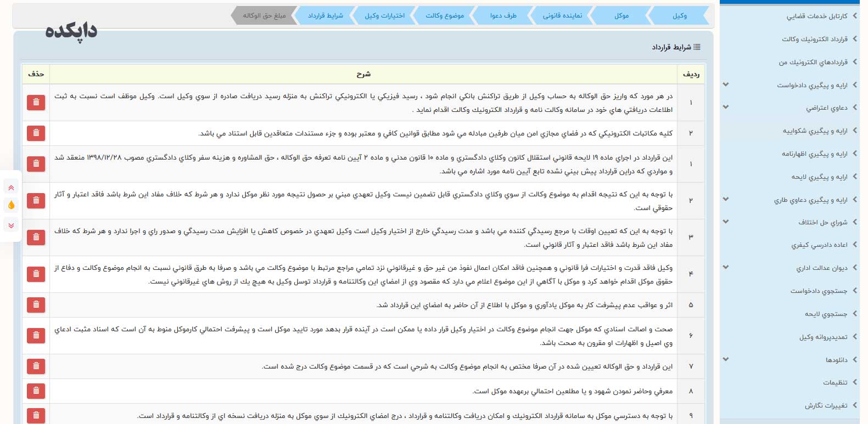Click the 'شرایط قرارداد' section heading text
This screenshot has width=868, height=424.
(x=671, y=47)
